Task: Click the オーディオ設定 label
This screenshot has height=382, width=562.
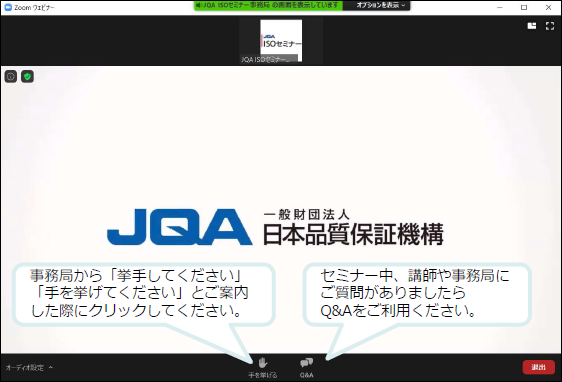Action: coord(25,368)
